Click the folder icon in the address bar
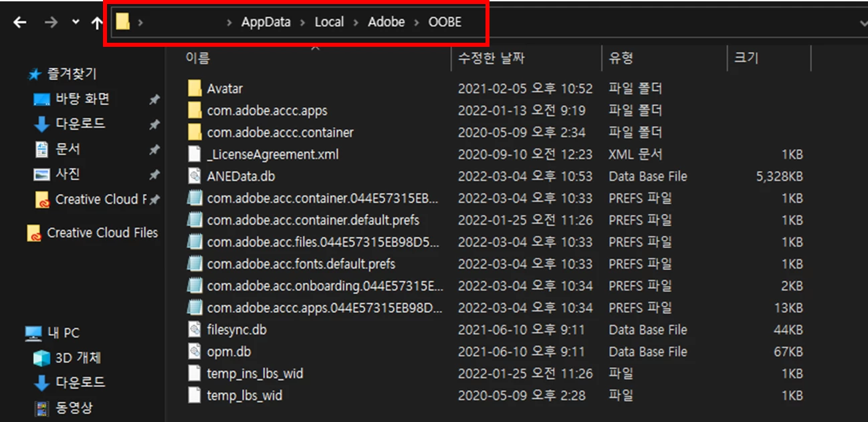Viewport: 868px width, 422px height. click(122, 21)
